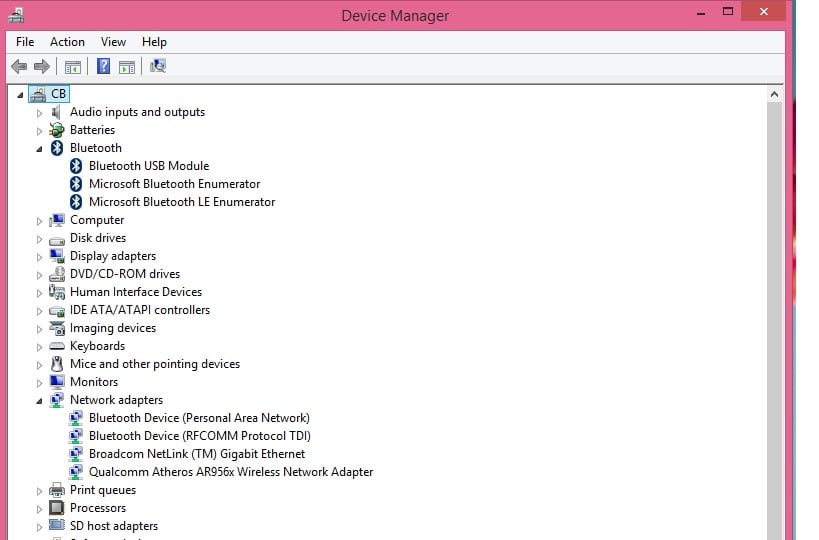Expand the IDE ATA/ATAPI controllers node
The image size is (819, 540).
pyautogui.click(x=39, y=311)
